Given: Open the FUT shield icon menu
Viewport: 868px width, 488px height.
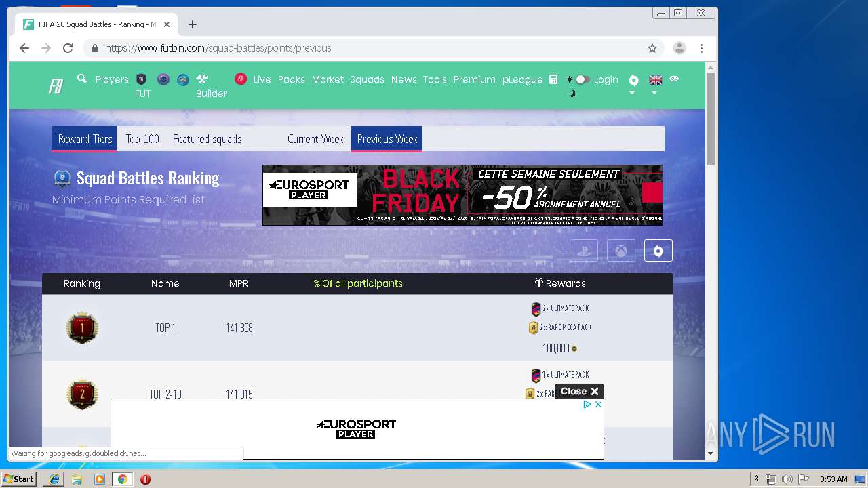Looking at the screenshot, I should click(x=142, y=79).
